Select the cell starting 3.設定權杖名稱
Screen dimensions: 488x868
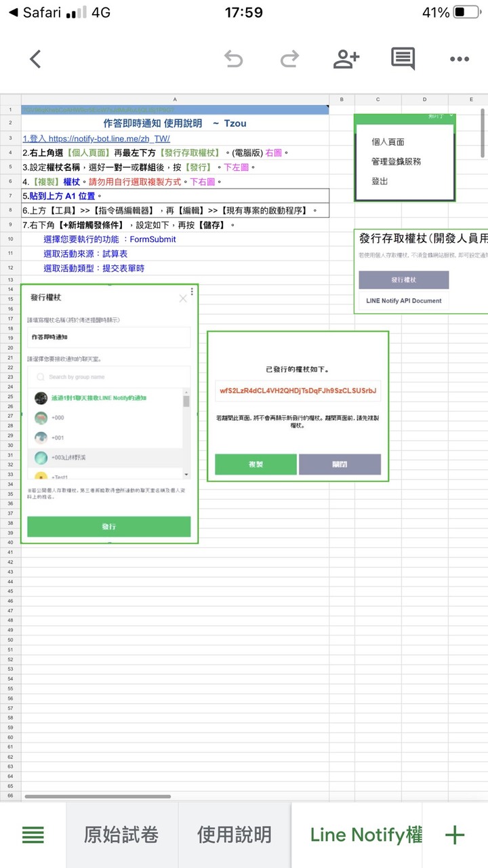coord(175,167)
